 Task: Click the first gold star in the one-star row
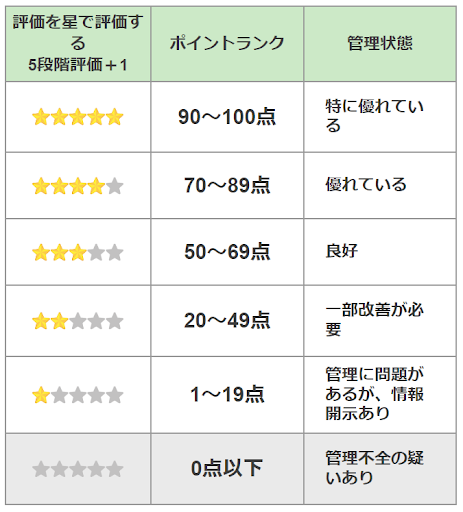click(41, 395)
